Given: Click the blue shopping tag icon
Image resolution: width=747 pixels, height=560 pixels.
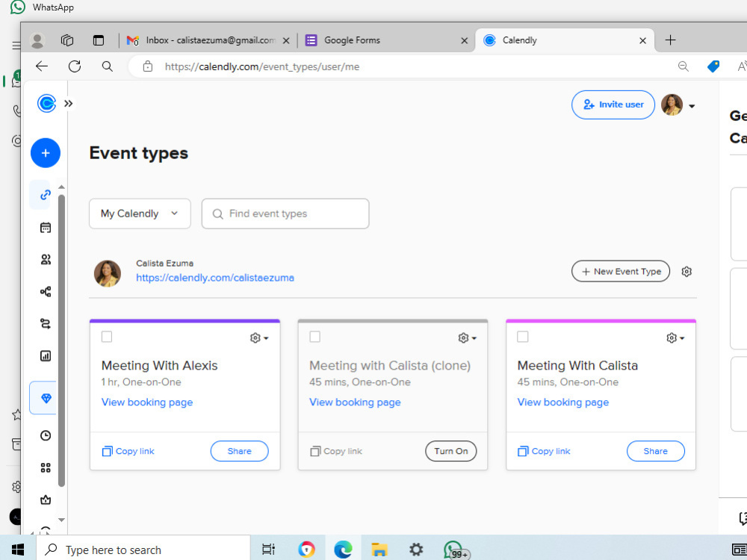Looking at the screenshot, I should [713, 66].
